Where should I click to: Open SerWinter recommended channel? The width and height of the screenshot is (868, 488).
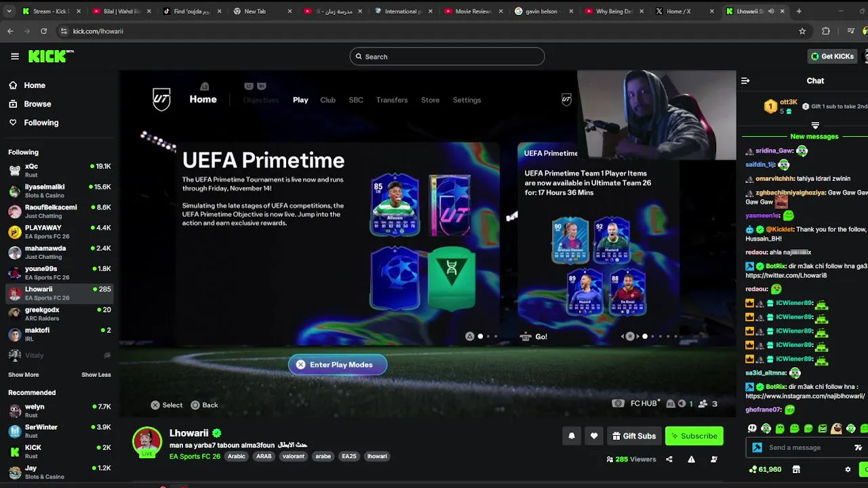click(60, 431)
